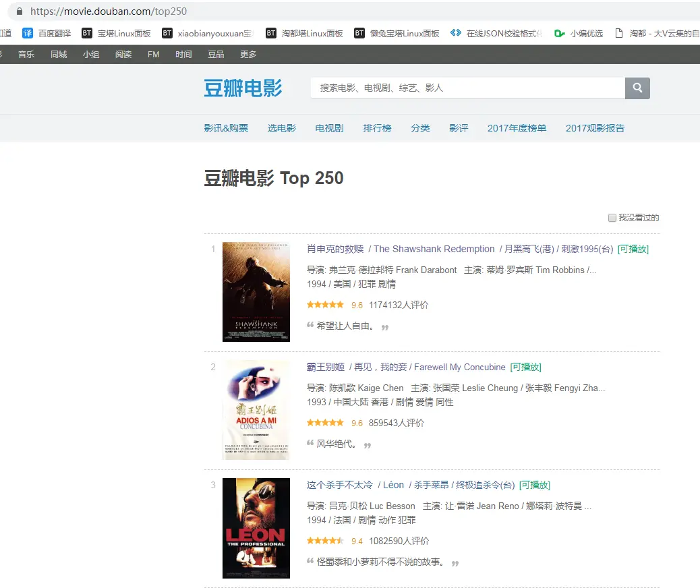The width and height of the screenshot is (700, 588).
Task: Open 同城 in the top navigation
Action: tap(59, 54)
